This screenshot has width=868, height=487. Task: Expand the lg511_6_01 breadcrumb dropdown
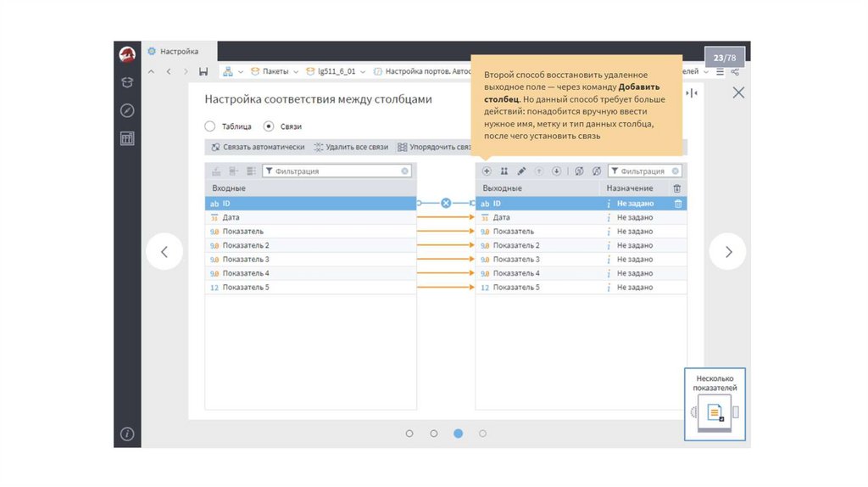363,71
